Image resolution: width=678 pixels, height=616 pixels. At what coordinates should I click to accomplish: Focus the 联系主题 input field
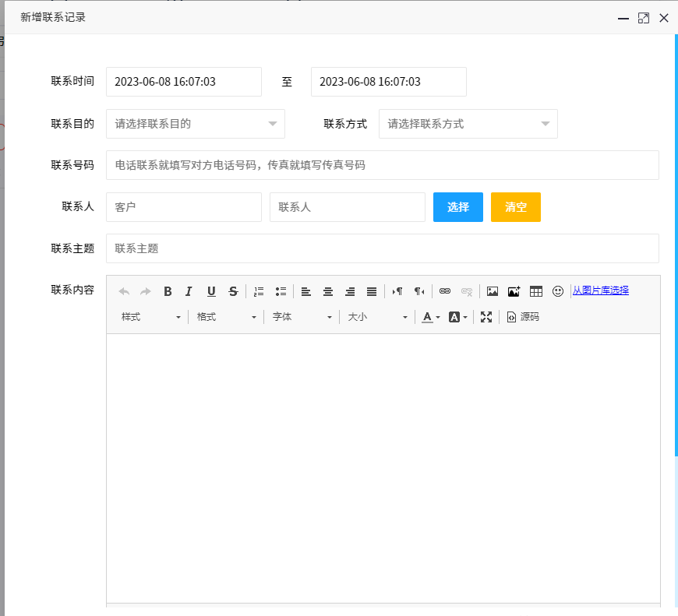tap(383, 248)
